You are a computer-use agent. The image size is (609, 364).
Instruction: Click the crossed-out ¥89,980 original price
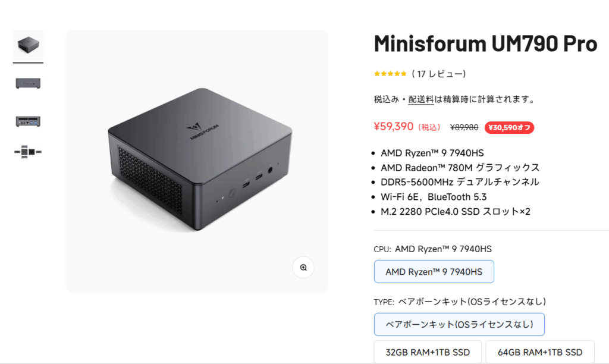(x=464, y=127)
